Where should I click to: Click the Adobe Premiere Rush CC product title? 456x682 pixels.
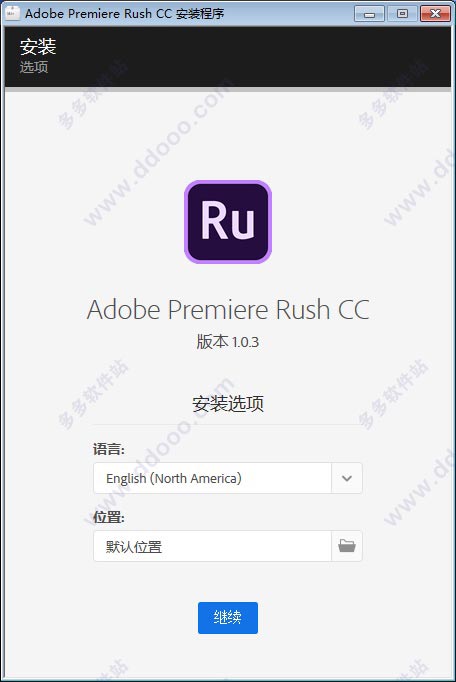coord(228,309)
